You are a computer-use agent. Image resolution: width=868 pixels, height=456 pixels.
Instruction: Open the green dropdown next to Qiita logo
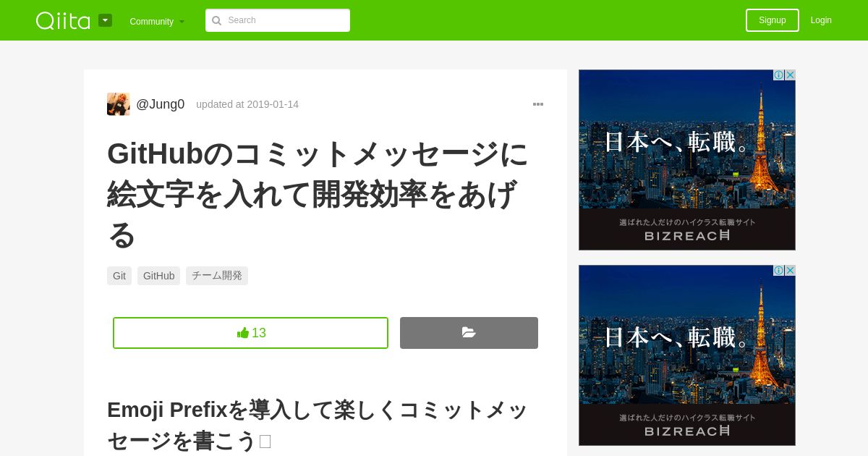106,20
